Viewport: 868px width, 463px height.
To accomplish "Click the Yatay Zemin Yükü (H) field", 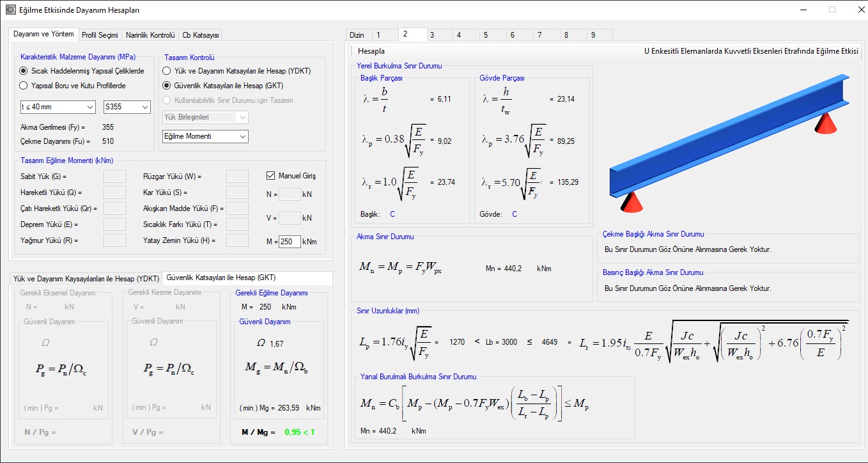I will pyautogui.click(x=237, y=240).
